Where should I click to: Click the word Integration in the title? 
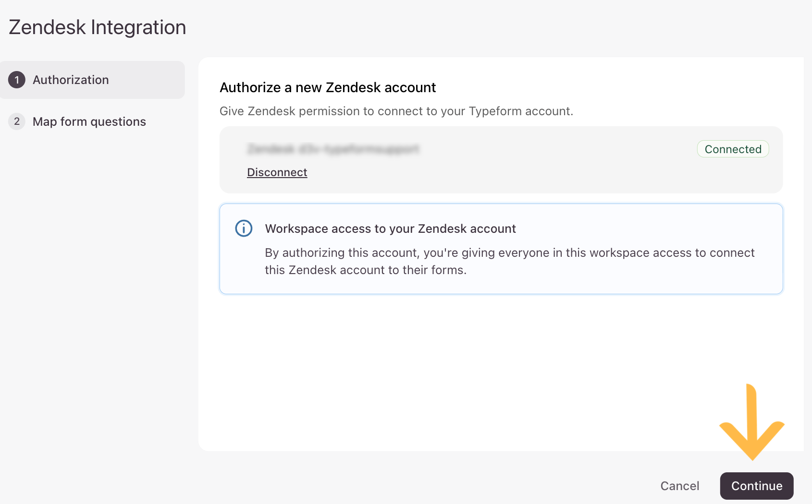(138, 27)
